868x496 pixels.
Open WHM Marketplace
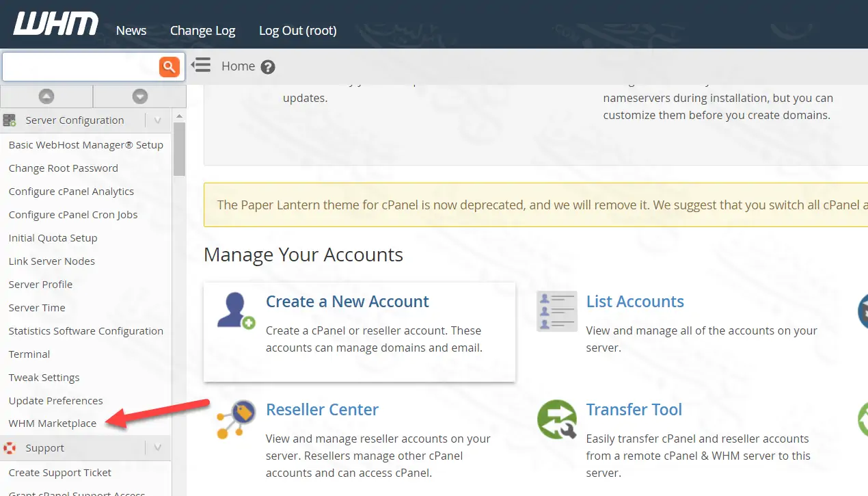pos(53,423)
